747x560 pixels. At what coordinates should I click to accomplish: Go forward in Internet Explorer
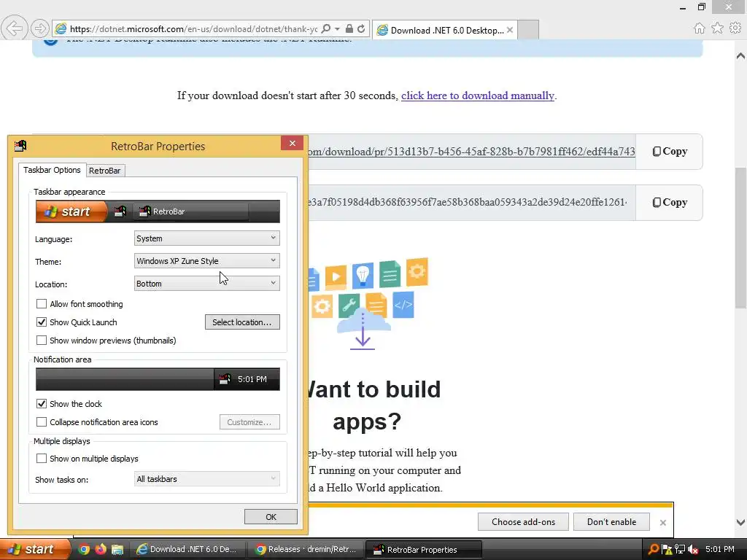pos(40,28)
